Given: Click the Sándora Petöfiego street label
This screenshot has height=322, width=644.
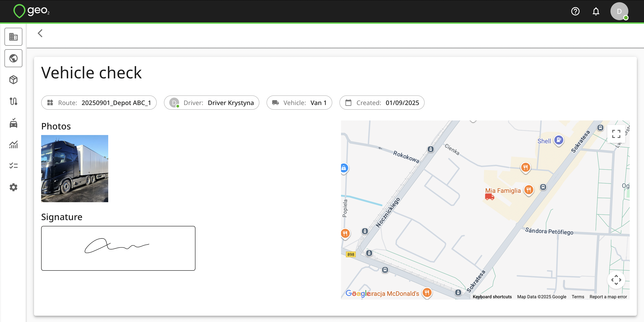Looking at the screenshot, I should coord(549,231).
